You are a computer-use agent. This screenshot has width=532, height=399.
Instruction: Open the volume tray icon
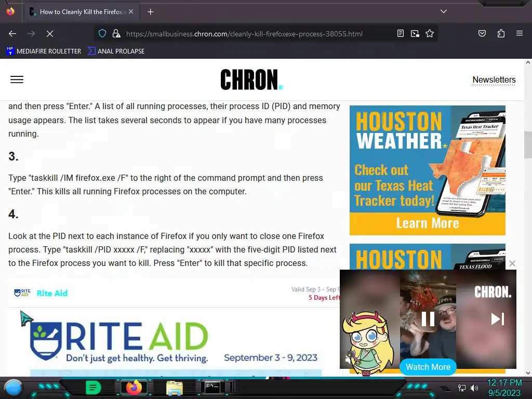point(474,388)
